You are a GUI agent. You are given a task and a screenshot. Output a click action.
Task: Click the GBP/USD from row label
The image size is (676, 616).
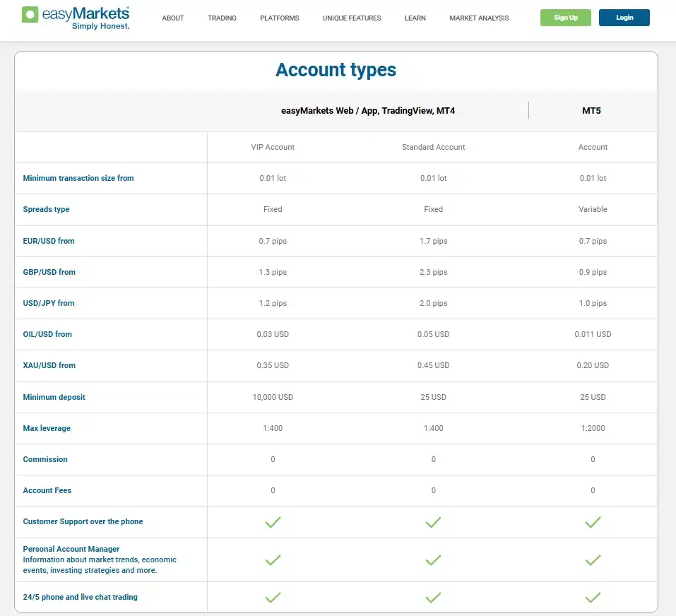[x=49, y=272]
